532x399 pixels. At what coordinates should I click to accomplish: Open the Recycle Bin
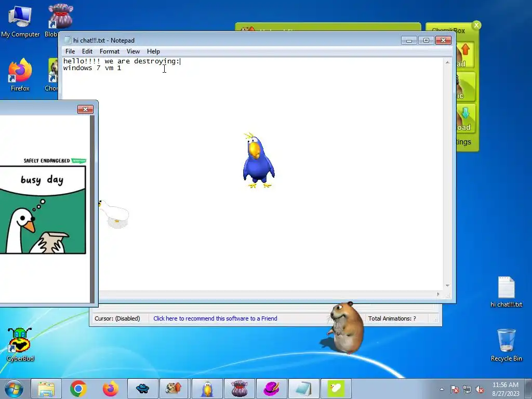506,345
